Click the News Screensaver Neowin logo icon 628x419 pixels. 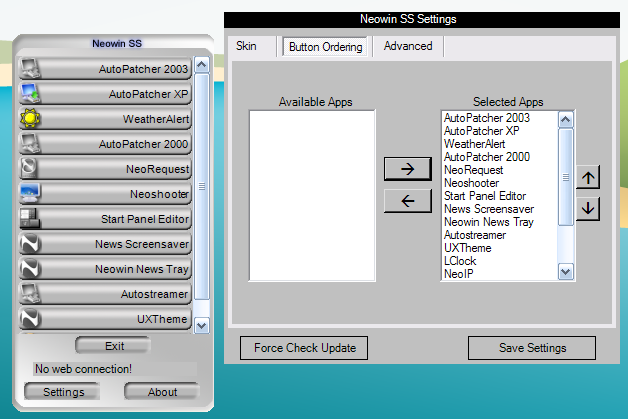(30, 244)
